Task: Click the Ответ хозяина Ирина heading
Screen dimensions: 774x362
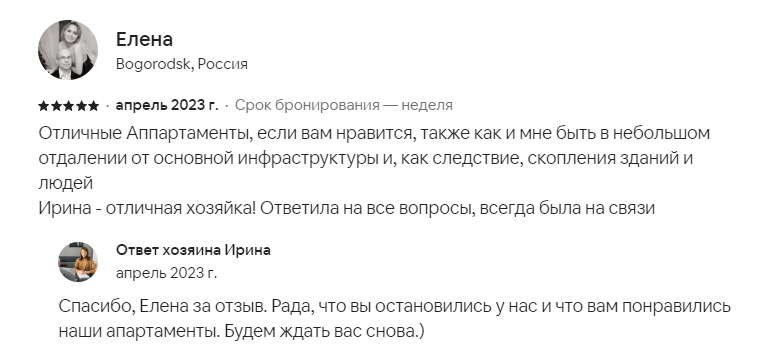Action: coord(193,250)
